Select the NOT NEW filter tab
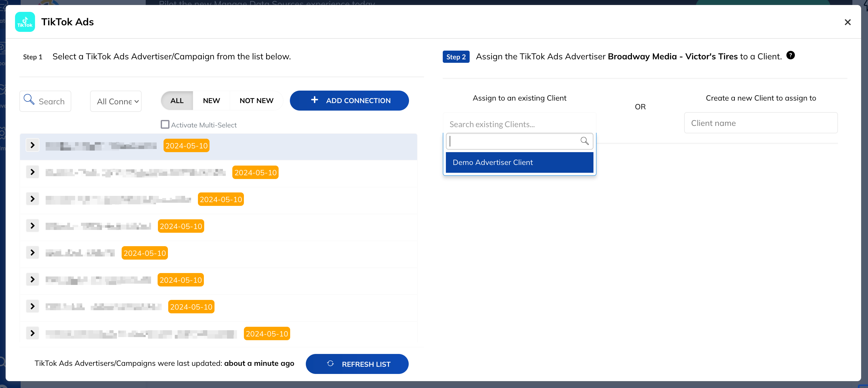 (x=256, y=101)
